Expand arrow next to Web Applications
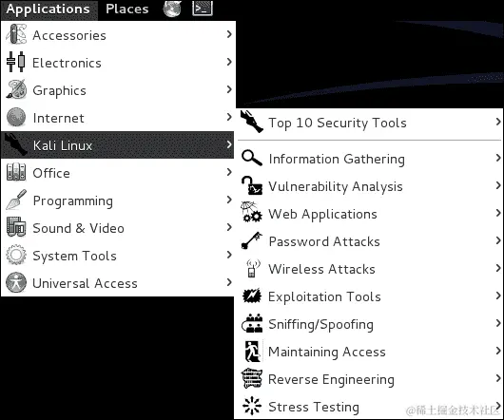 pos(498,213)
